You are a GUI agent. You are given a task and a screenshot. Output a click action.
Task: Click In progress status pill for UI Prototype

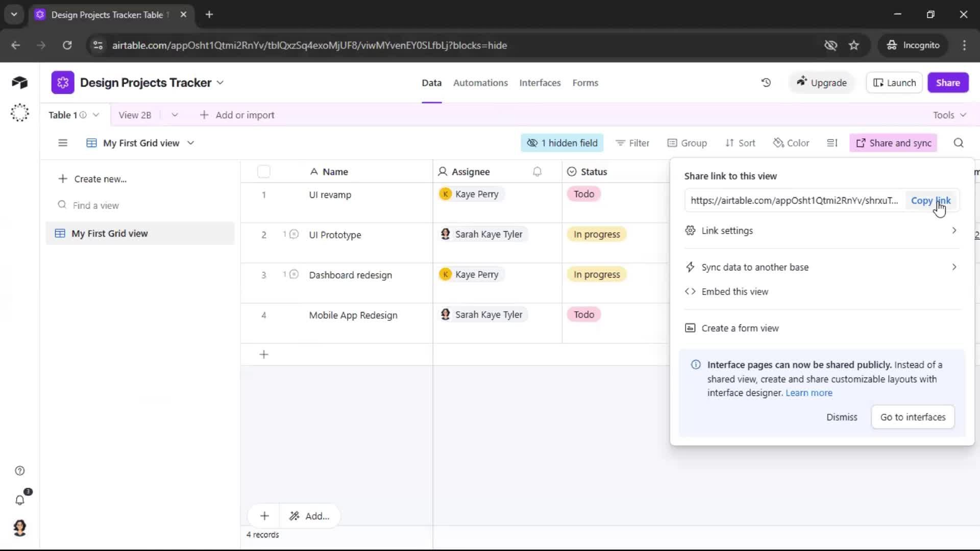pyautogui.click(x=597, y=234)
